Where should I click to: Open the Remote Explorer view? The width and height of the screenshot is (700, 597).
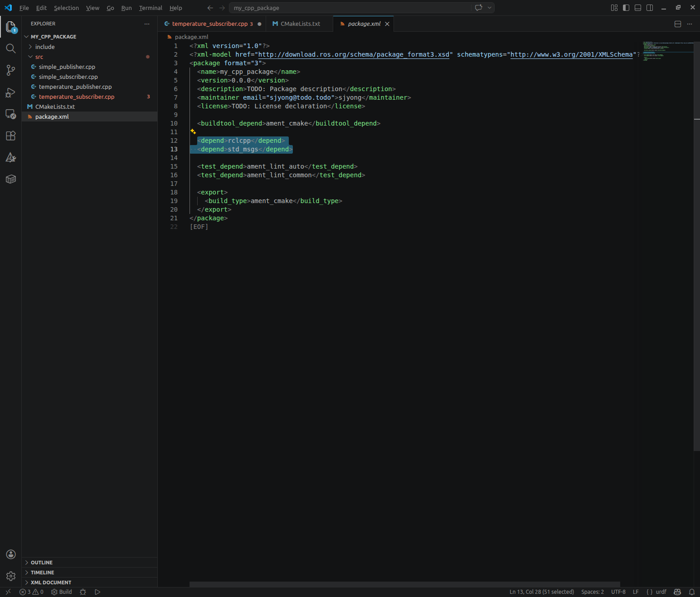(x=11, y=114)
